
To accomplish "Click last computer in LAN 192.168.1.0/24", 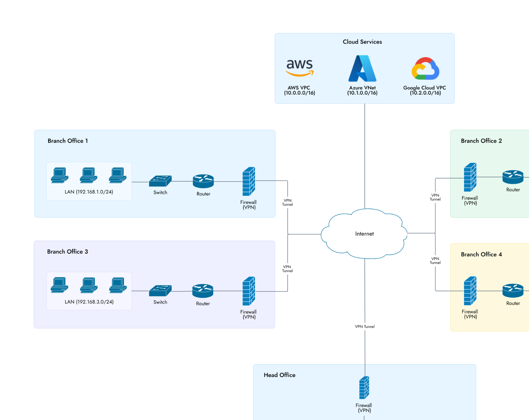I will pos(118,175).
